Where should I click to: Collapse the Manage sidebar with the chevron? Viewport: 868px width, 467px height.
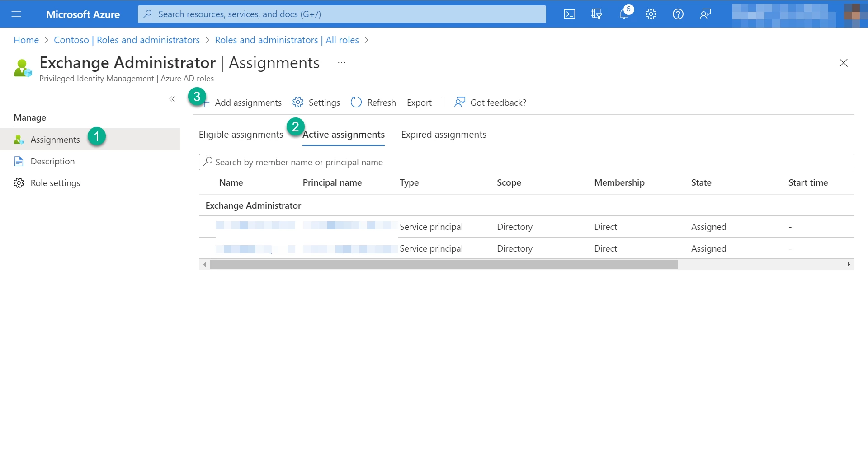coord(172,98)
